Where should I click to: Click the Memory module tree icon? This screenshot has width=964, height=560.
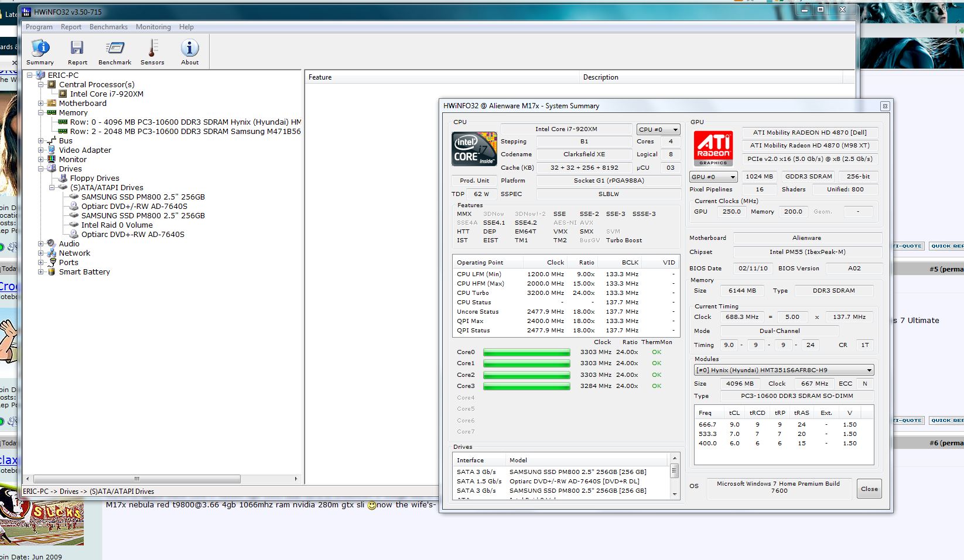pyautogui.click(x=52, y=112)
